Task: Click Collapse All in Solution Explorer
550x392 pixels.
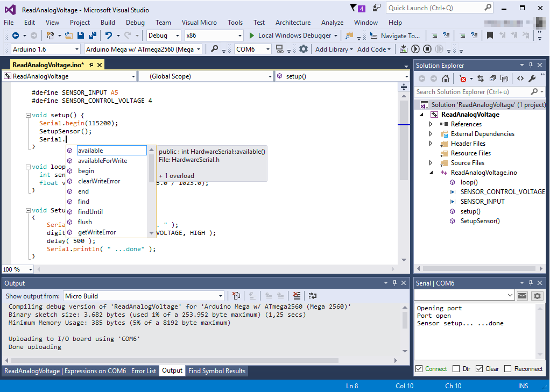Action: click(x=492, y=79)
